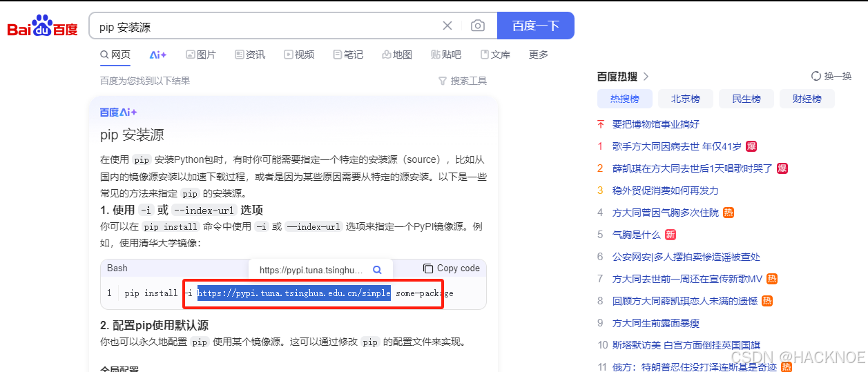
Task: Click the pinned-top arrow icon before 要把博物馆事业搞好
Action: [601, 124]
